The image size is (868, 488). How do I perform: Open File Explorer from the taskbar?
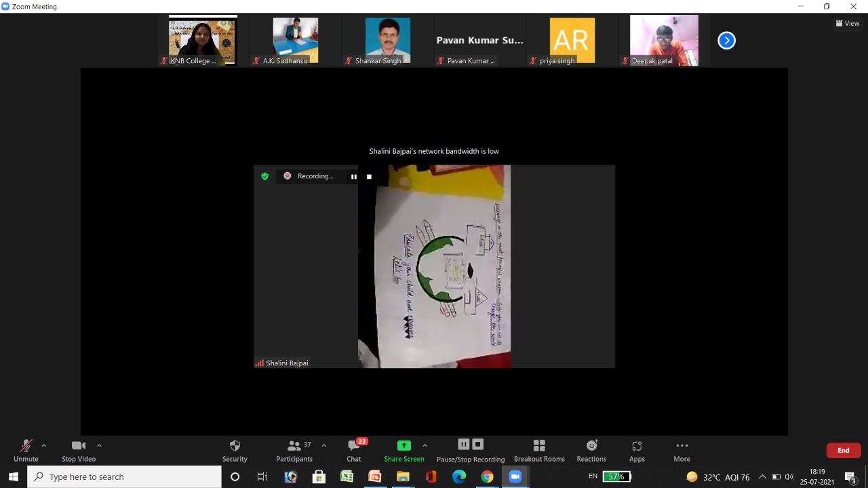tap(403, 476)
